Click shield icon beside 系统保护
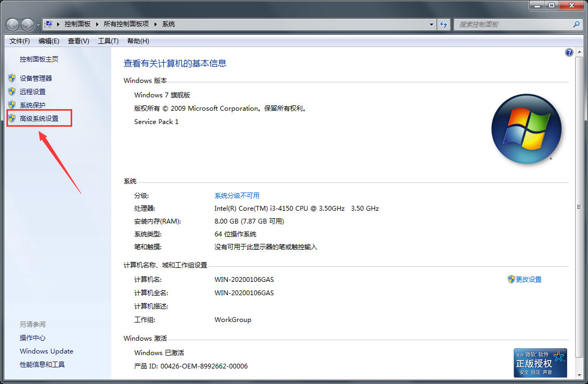The image size is (588, 384). (12, 105)
